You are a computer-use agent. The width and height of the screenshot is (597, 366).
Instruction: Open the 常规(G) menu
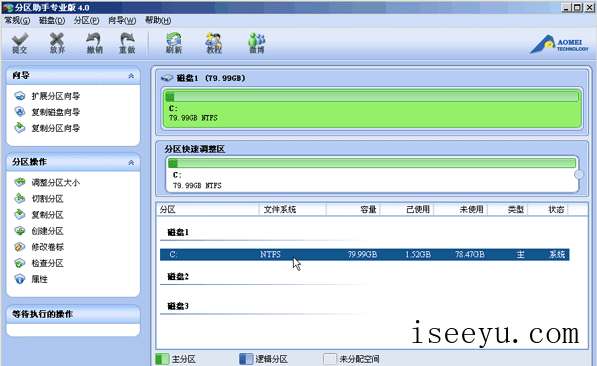click(x=17, y=20)
